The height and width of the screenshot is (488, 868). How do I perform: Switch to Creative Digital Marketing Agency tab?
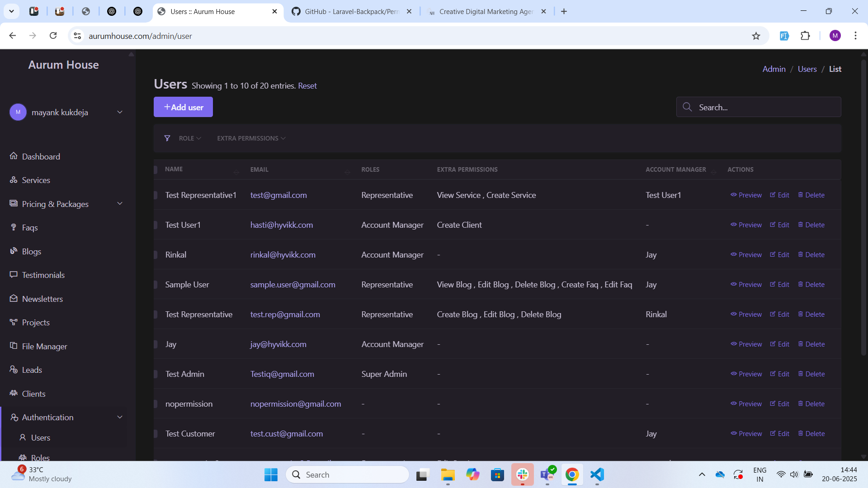pos(487,11)
